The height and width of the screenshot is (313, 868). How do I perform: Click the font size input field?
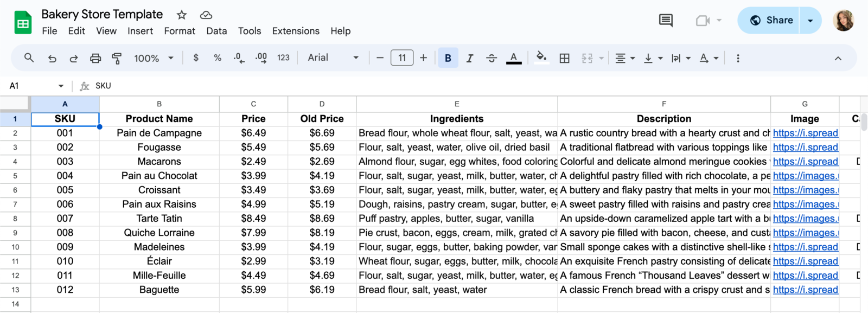pyautogui.click(x=402, y=58)
